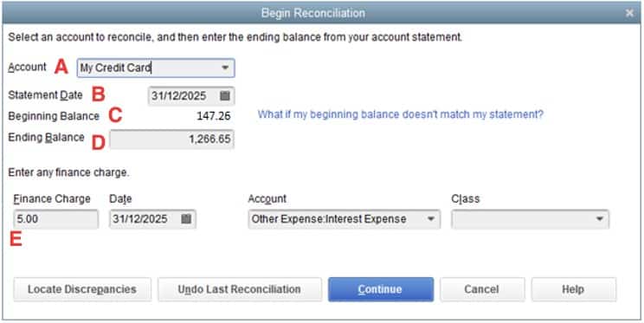
Task: Open the finance charge Date calendar icon
Action: pyautogui.click(x=186, y=219)
